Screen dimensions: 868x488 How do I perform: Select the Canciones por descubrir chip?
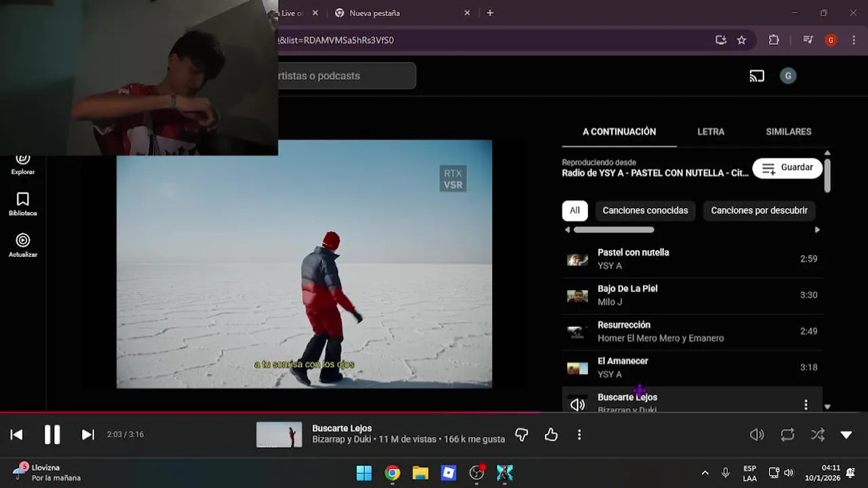[x=759, y=210]
